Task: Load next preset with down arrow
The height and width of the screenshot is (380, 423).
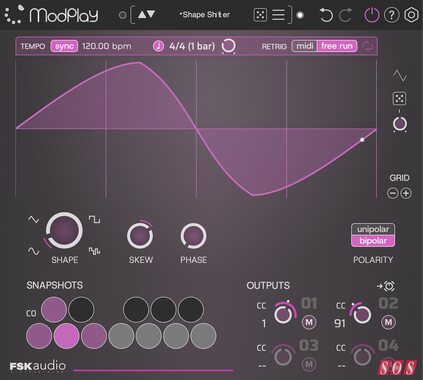Action: tap(151, 14)
